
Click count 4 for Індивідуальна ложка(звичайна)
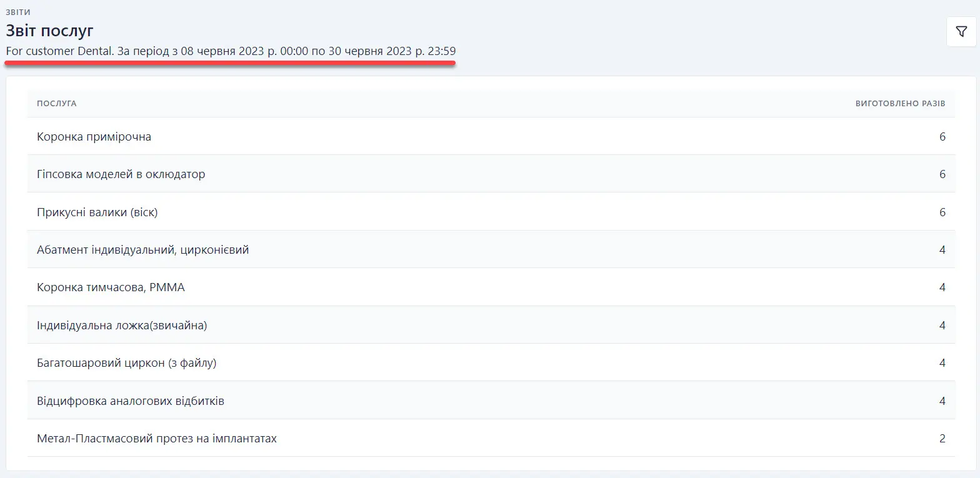pyautogui.click(x=942, y=326)
